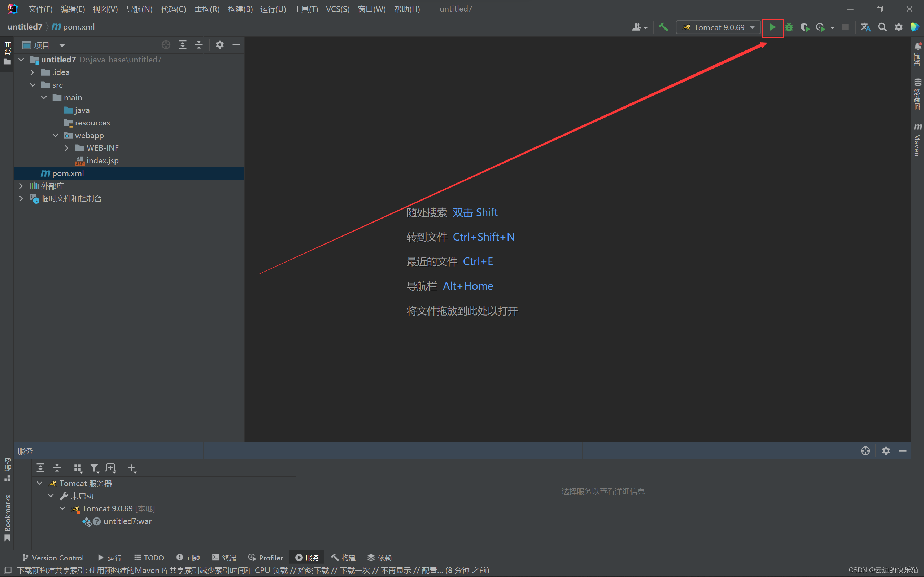Select pom.xml in the breadcrumb bar
Viewport: 924px width, 577px height.
78,27
